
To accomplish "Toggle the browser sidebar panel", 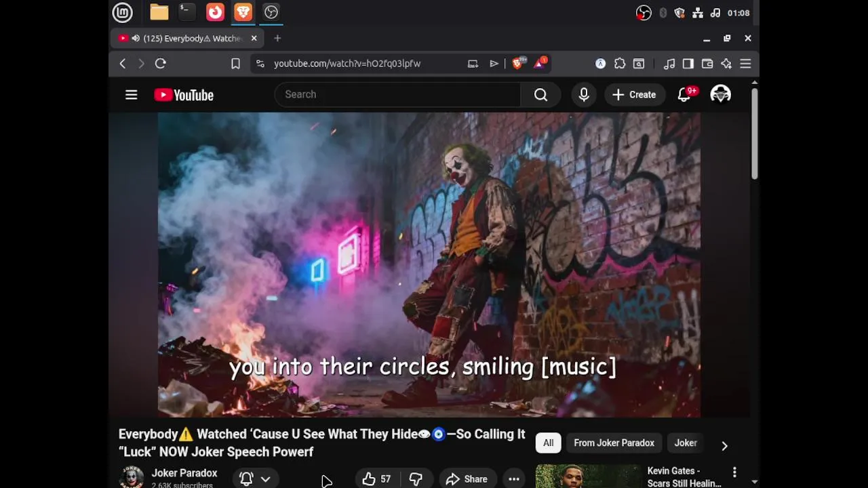I will (x=688, y=64).
